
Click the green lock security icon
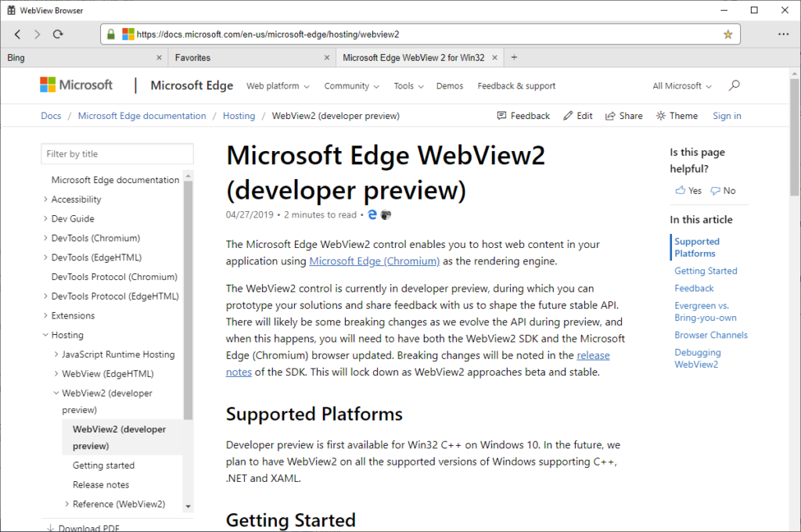tap(111, 34)
